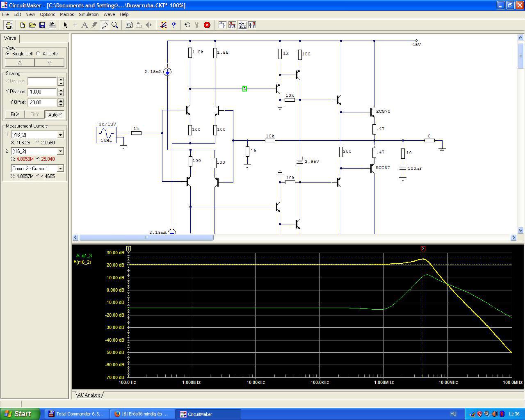This screenshot has height=420, width=525.
Task: Select the All Cells radio button
Action: click(x=38, y=54)
